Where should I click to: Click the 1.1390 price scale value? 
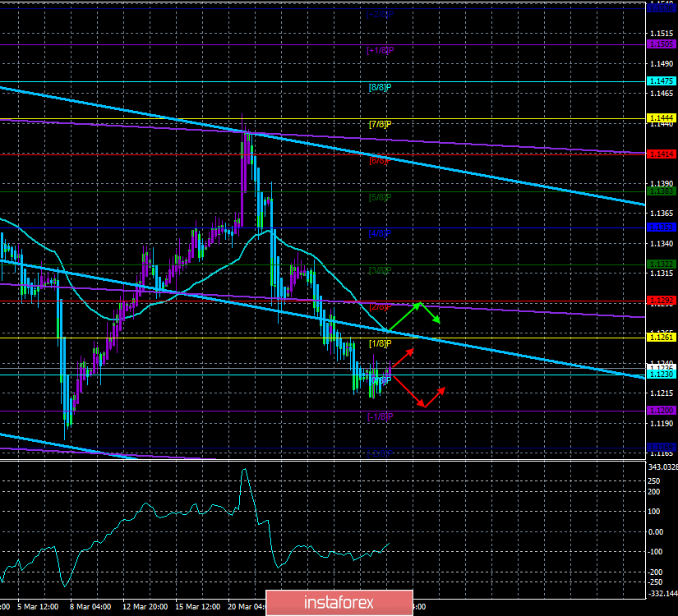coord(662,184)
